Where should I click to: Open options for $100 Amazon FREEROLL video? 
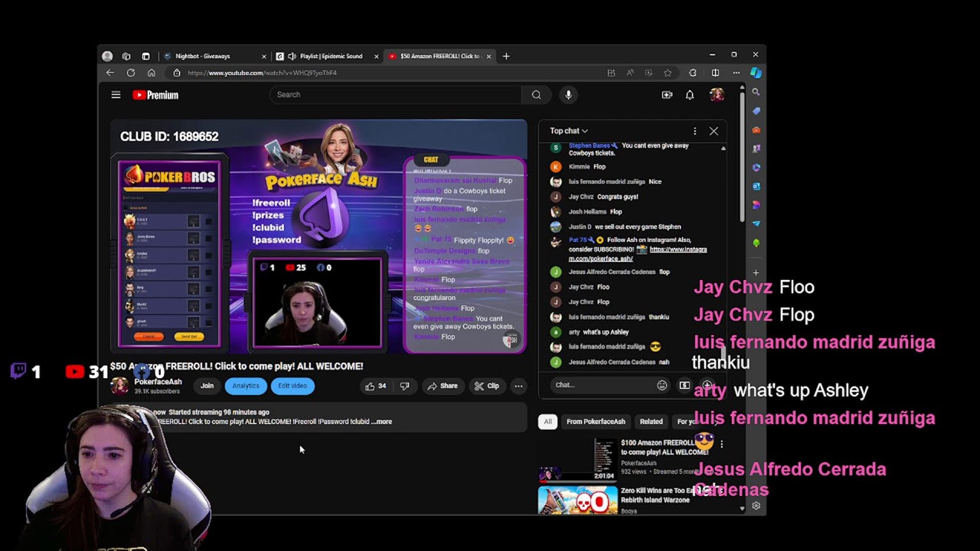tap(721, 444)
